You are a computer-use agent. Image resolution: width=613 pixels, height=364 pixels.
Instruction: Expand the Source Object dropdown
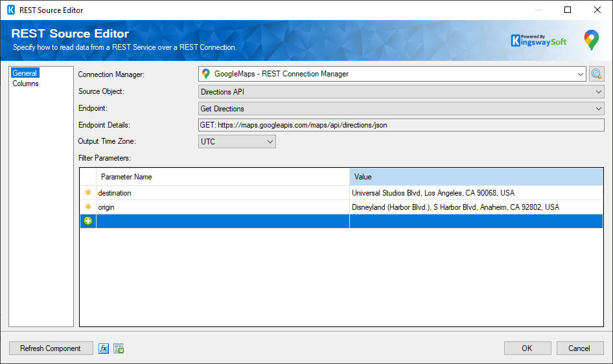click(598, 92)
